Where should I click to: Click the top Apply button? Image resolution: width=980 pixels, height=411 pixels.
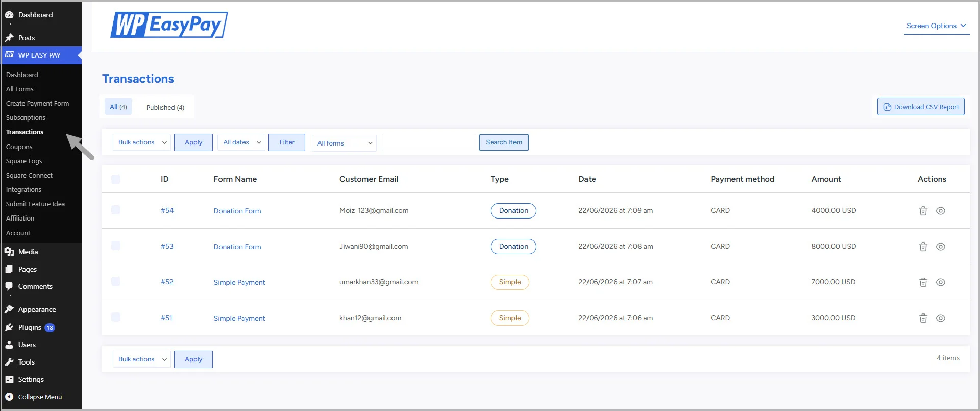(x=193, y=142)
